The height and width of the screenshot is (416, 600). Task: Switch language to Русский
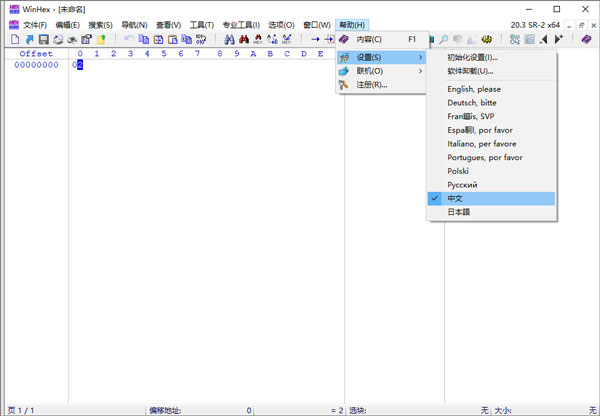pyautogui.click(x=491, y=185)
